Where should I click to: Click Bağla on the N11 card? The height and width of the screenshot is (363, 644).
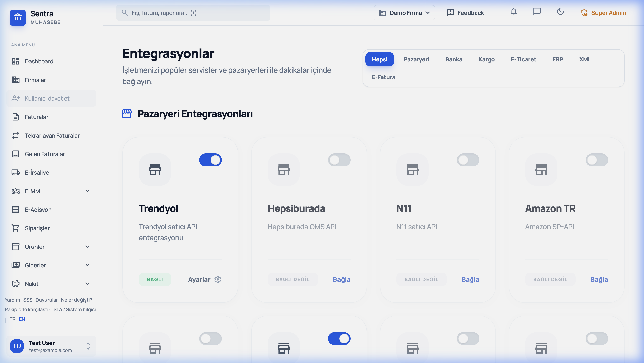point(470,279)
